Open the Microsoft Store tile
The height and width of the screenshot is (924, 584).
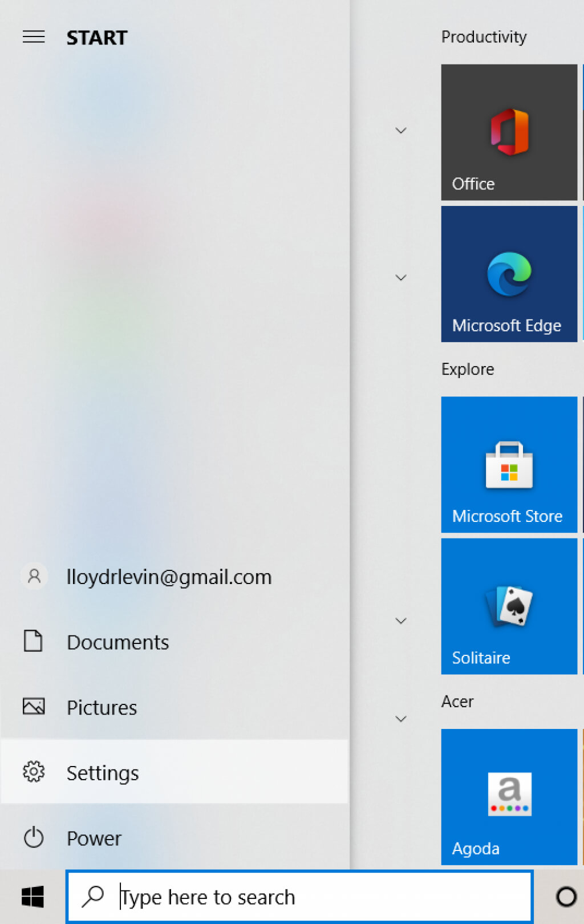click(509, 465)
